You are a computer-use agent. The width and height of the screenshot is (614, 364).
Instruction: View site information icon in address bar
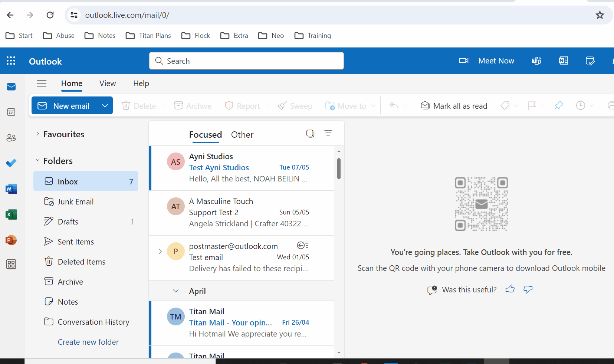[x=74, y=15]
